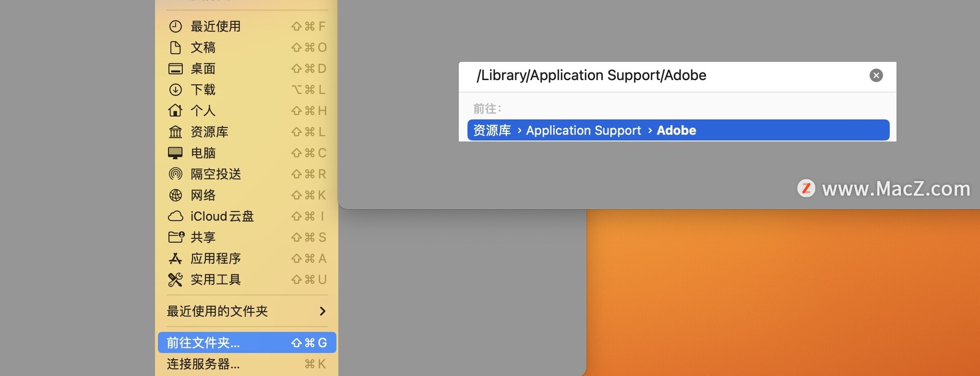Viewport: 980px width, 376px height.
Task: Click the globe icon beside 网络
Action: pos(175,195)
